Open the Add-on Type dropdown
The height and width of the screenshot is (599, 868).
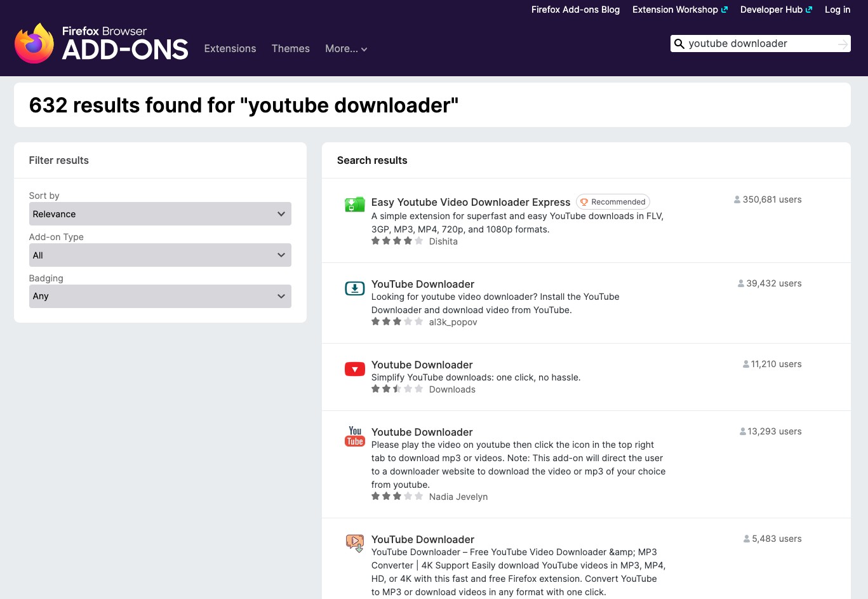coord(160,255)
